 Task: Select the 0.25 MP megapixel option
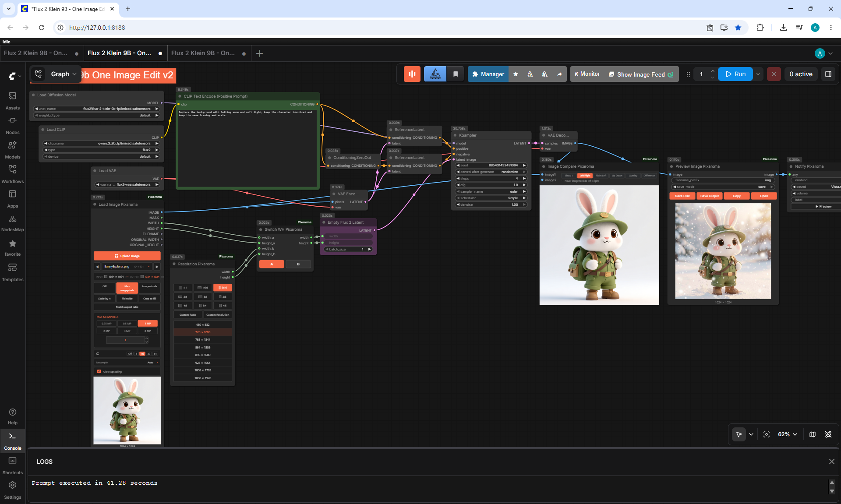[x=106, y=324]
